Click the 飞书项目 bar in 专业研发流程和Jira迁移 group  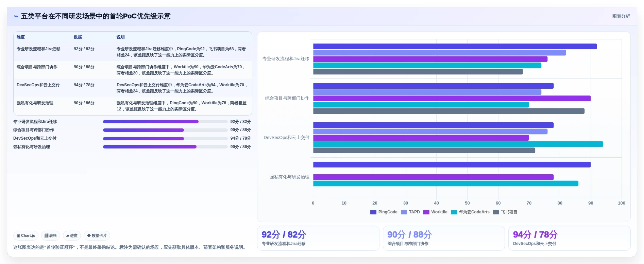click(418, 72)
